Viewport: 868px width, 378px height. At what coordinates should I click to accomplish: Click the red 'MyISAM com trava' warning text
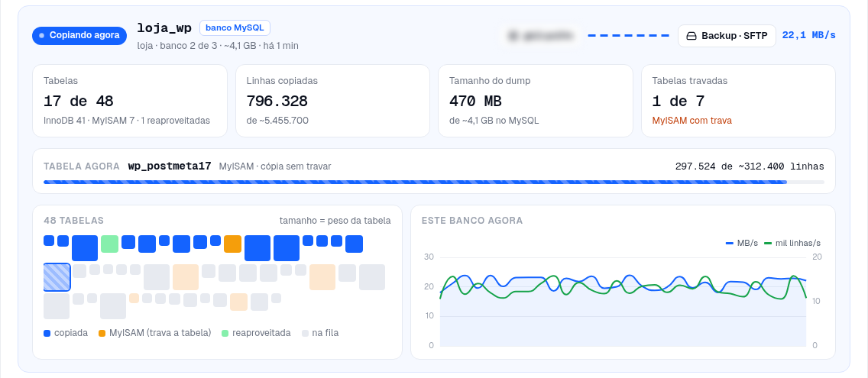coord(692,120)
